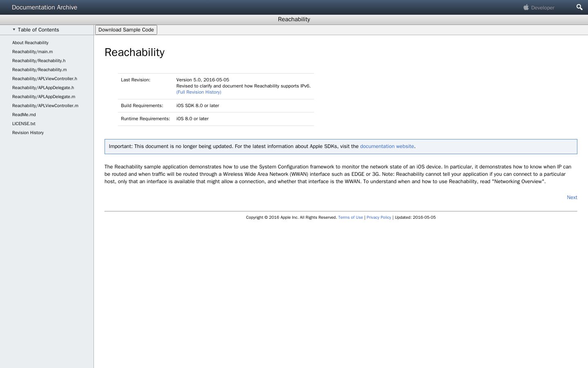Click the Reachability page heading

pos(134,52)
